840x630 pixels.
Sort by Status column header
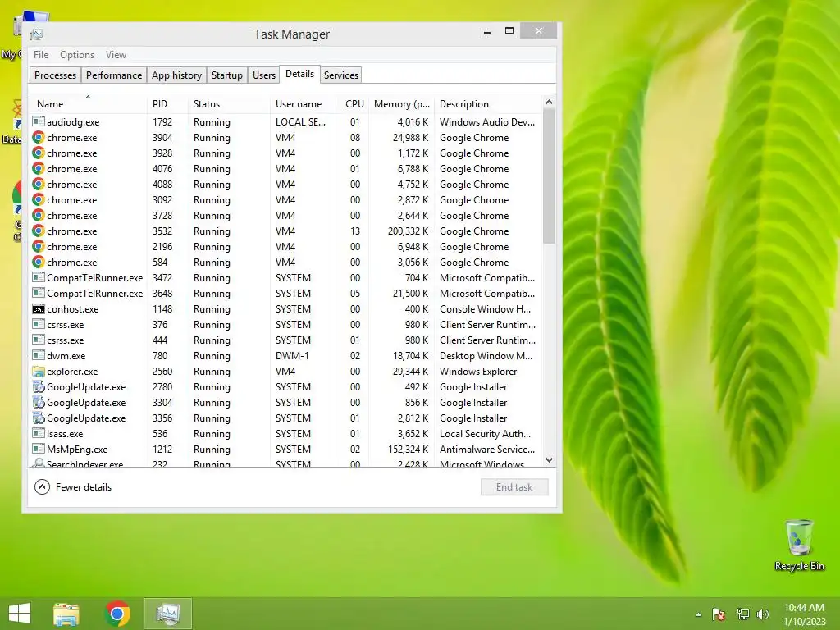229,104
